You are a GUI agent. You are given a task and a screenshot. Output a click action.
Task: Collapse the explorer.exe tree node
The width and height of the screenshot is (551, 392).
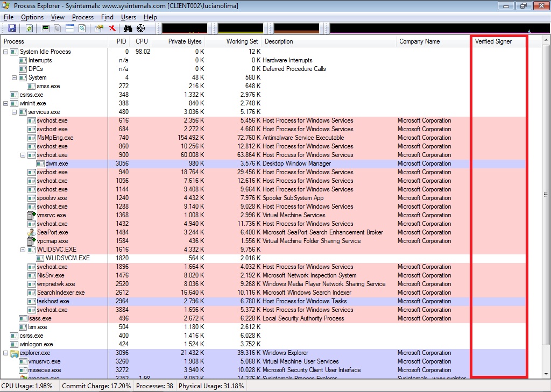5,353
